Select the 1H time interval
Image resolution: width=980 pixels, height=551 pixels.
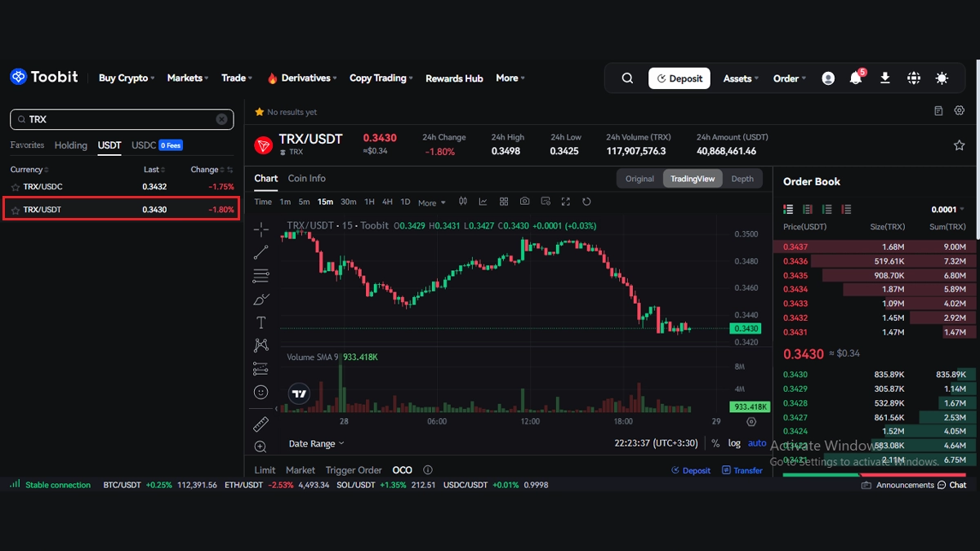(369, 202)
